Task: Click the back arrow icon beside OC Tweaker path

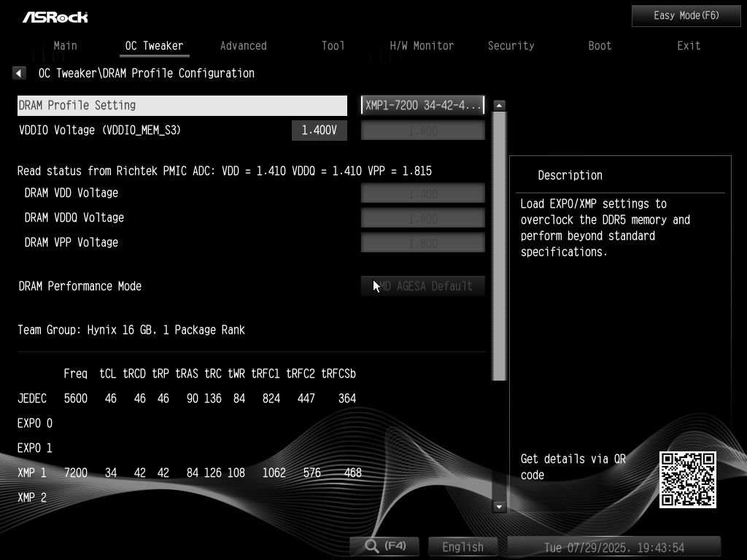Action: click(x=18, y=73)
